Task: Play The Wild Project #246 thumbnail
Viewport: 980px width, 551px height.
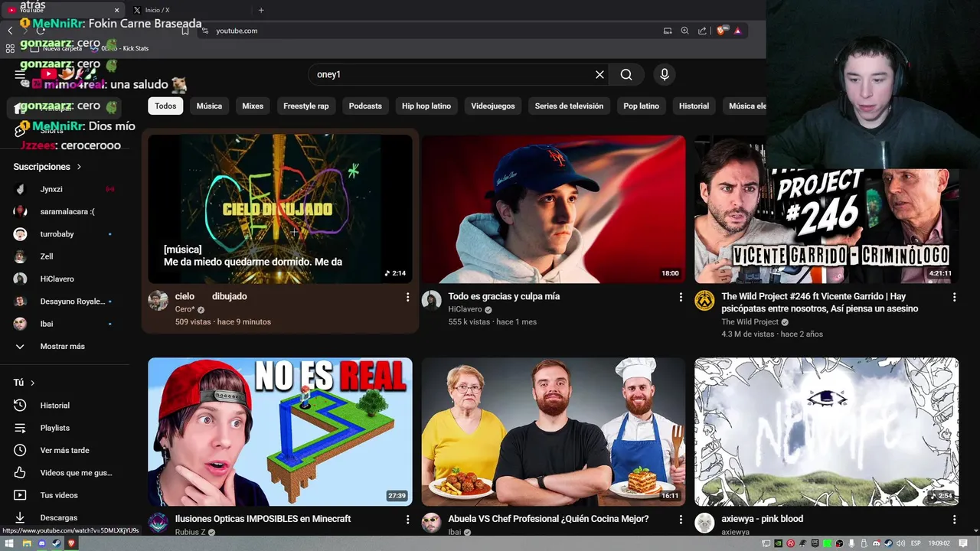Action: point(827,209)
